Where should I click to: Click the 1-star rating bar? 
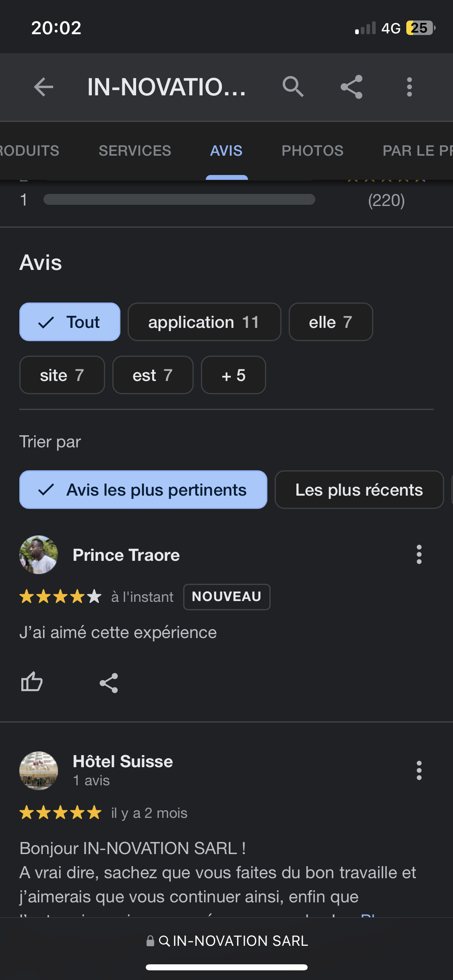click(179, 200)
